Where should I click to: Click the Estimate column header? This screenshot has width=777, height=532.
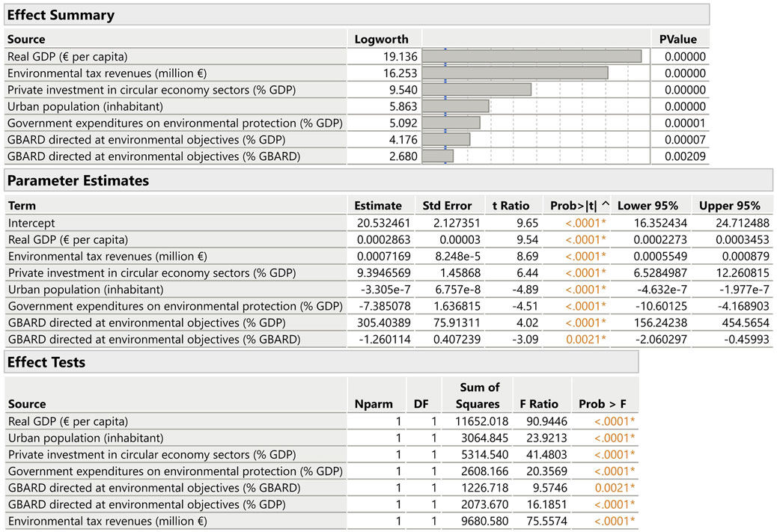point(377,206)
